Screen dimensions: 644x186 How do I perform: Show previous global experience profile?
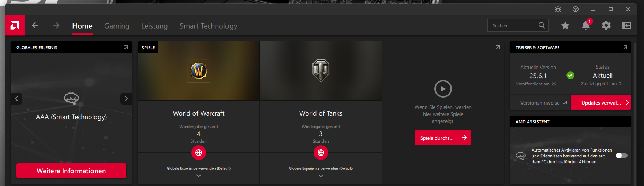pos(16,99)
